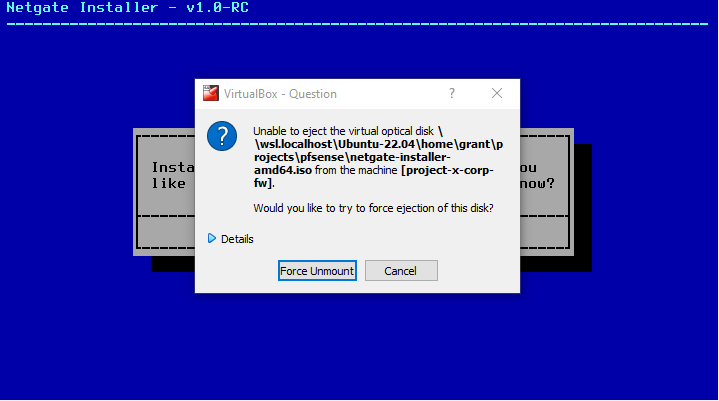Expand the Details disclosure triangle

(211, 238)
